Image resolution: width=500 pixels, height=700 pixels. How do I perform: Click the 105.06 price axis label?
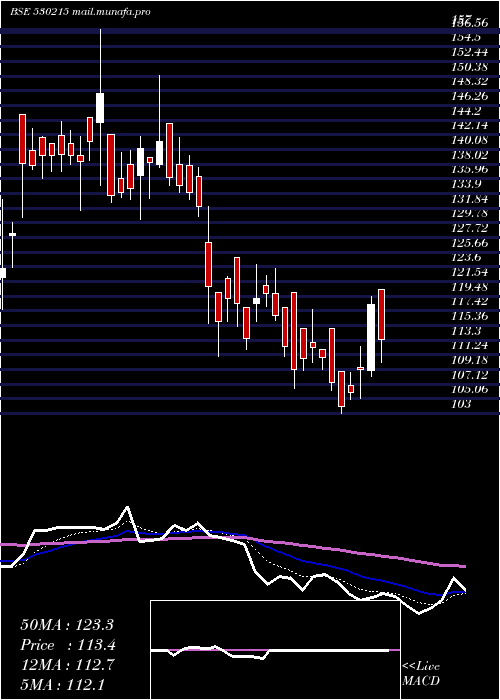(469, 390)
